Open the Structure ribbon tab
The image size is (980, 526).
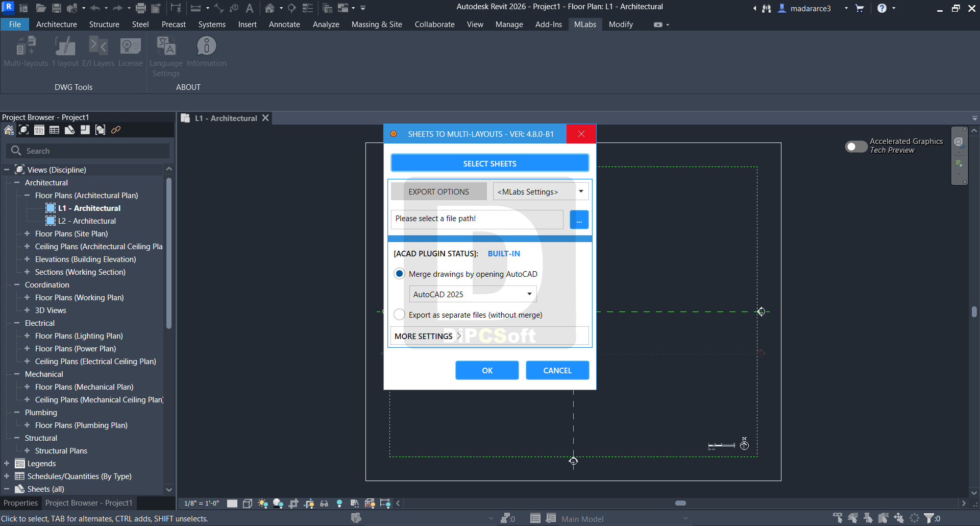[104, 24]
